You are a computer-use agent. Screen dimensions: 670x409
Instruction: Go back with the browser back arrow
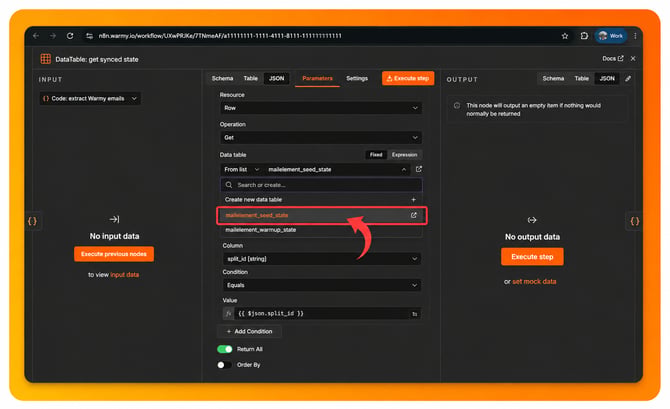point(36,36)
